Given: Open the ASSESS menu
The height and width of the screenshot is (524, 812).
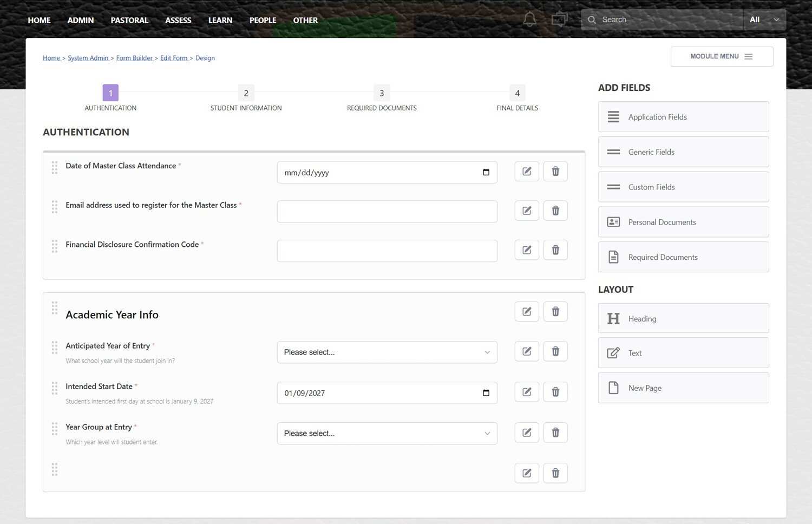Looking at the screenshot, I should click(x=178, y=20).
